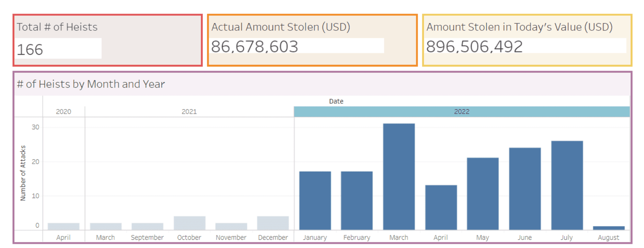Click the April 2022 bar

(x=441, y=207)
